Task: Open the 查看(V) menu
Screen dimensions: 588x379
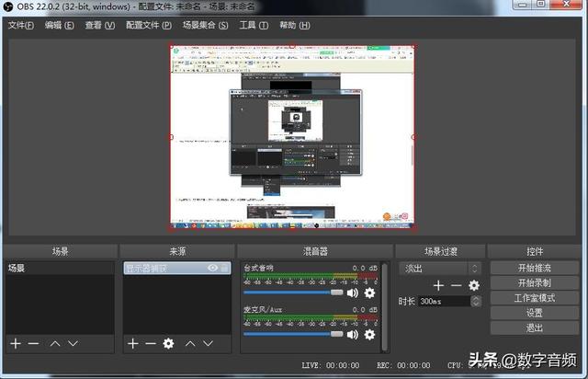Action: (100, 25)
